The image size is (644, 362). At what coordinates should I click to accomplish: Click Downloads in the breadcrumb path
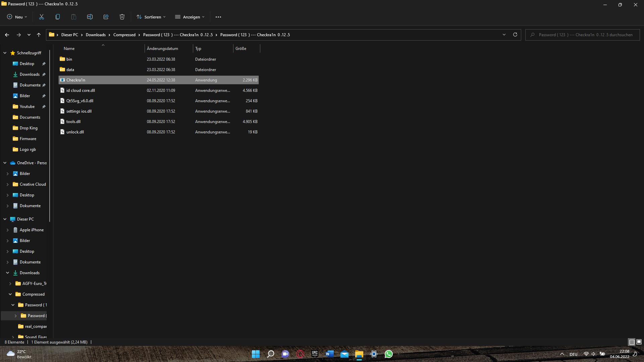coord(96,35)
